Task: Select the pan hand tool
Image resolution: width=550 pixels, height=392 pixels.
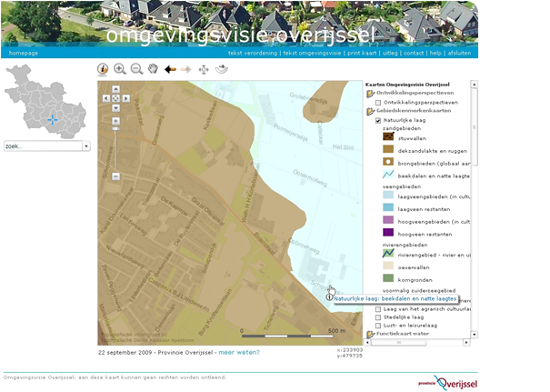Action: (x=153, y=69)
